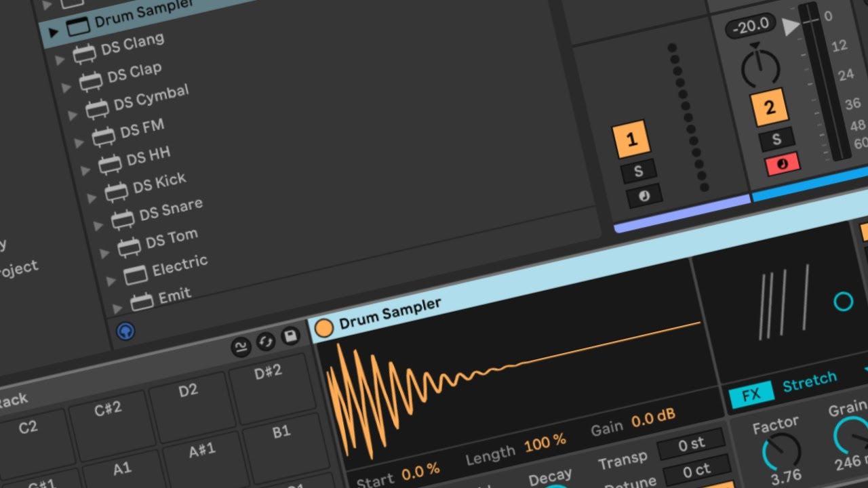Click the Gain 0.0 dB value
Image resolution: width=868 pixels, height=488 pixels.
(653, 418)
